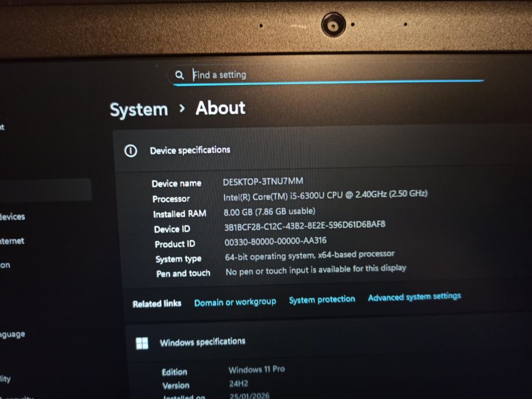Viewport: 532px width, 399px height.
Task: Click the Pen and touch label
Action: coord(183,274)
